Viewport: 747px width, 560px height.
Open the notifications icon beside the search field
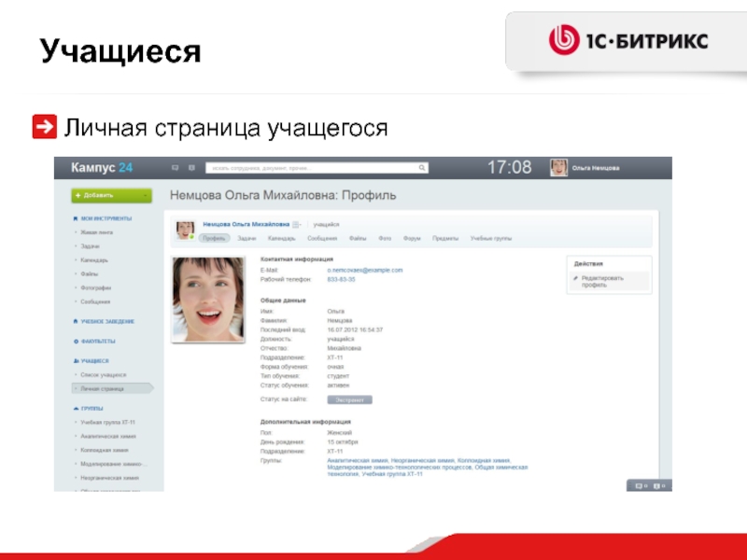tap(191, 168)
